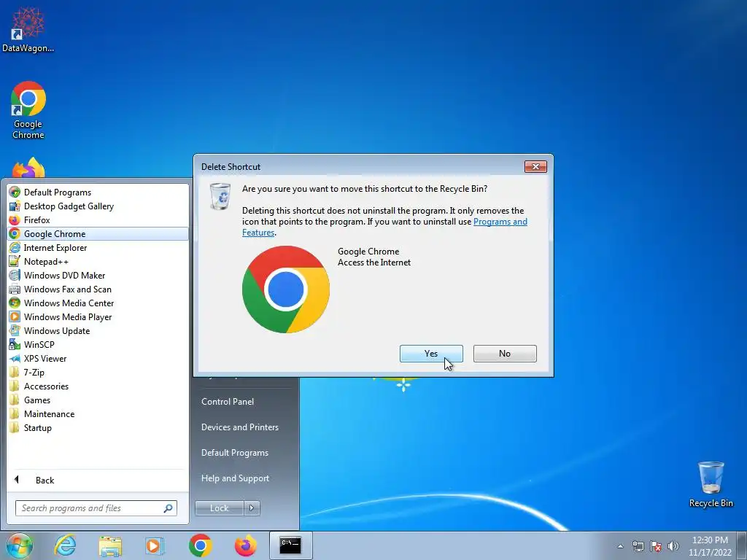747x560 pixels.
Task: Open Google Chrome from the taskbar
Action: click(x=200, y=545)
